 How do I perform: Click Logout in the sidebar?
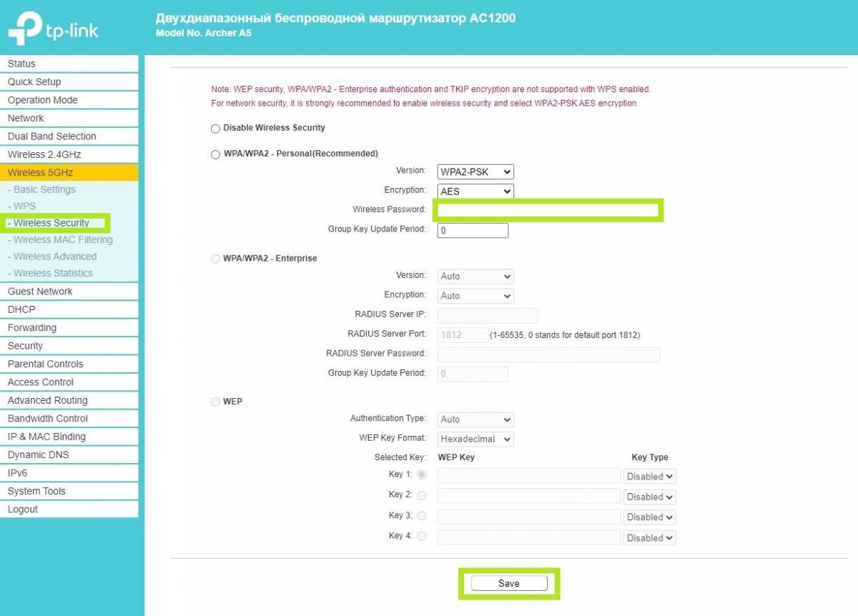point(23,510)
